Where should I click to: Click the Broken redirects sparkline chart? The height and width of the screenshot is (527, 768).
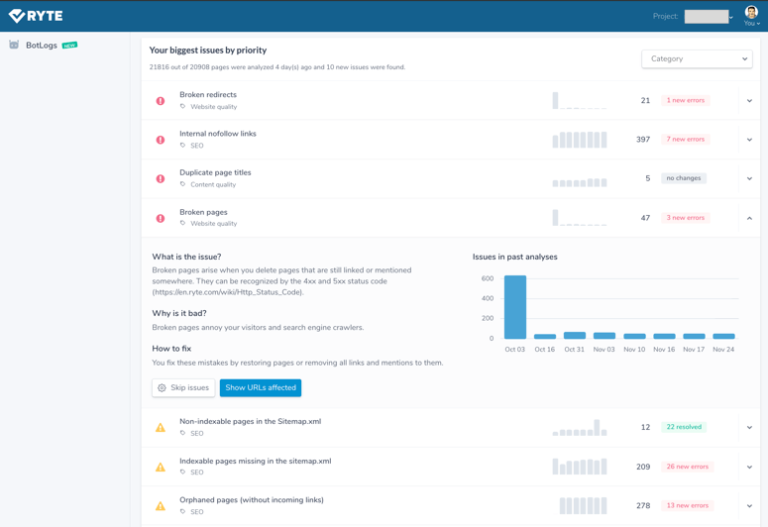pos(579,100)
